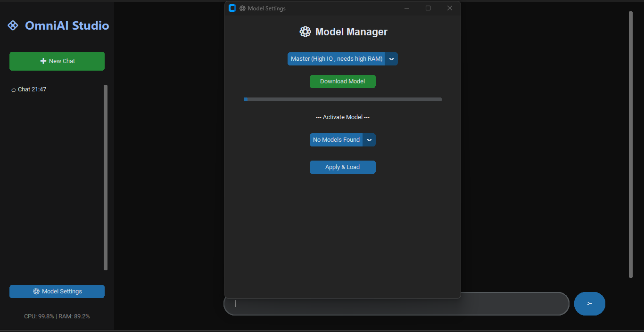Click the sidebar chat list scrollbar
The width and height of the screenshot is (644, 332).
(106, 178)
